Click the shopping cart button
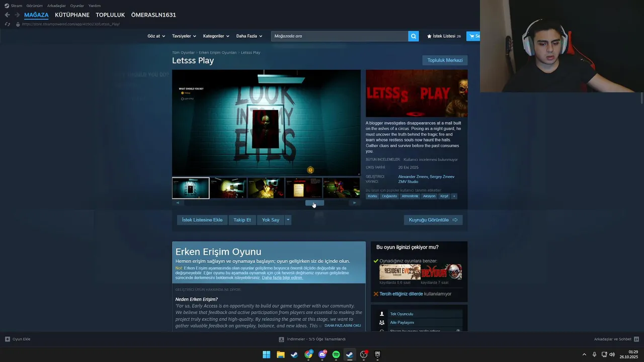This screenshot has width=644, height=362. (x=473, y=36)
